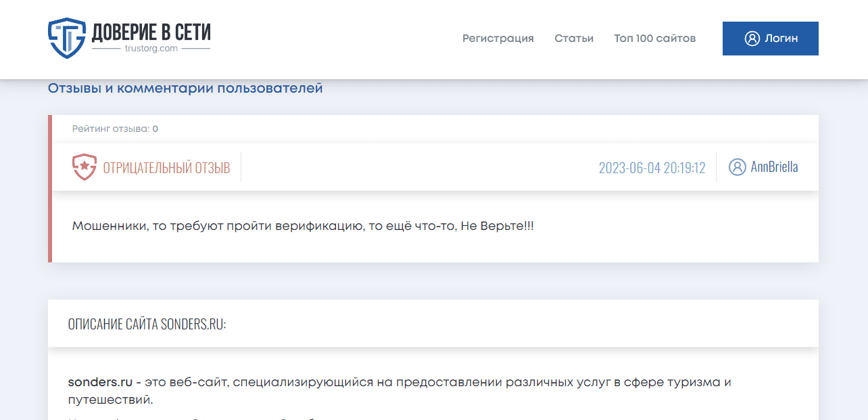Open the Регистрация page

[x=498, y=39]
